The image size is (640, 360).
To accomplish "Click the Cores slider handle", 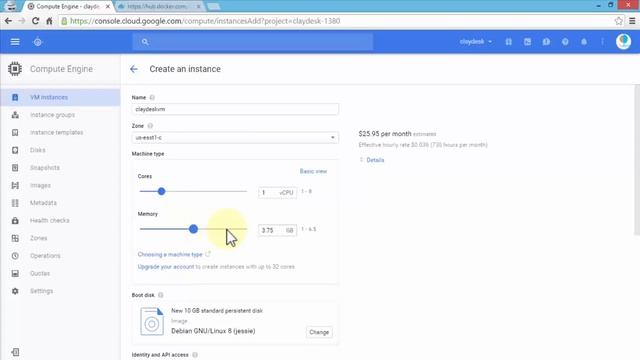I will click(x=161, y=191).
